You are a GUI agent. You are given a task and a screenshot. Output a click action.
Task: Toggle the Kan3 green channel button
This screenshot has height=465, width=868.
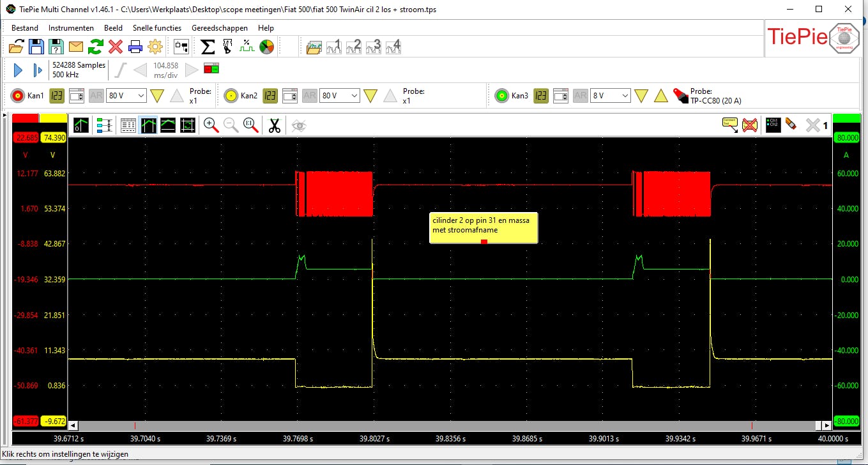click(x=502, y=96)
